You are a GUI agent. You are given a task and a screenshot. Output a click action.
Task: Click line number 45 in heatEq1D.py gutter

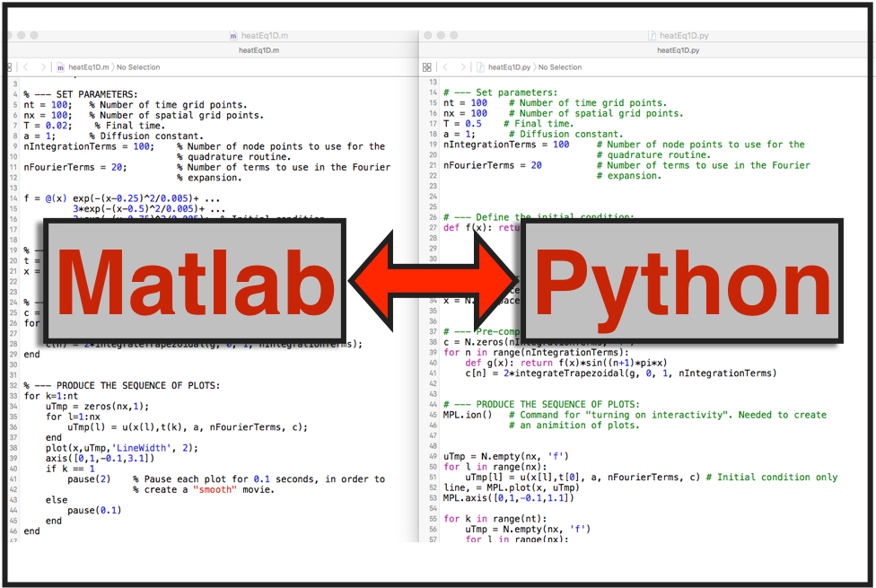pos(433,416)
